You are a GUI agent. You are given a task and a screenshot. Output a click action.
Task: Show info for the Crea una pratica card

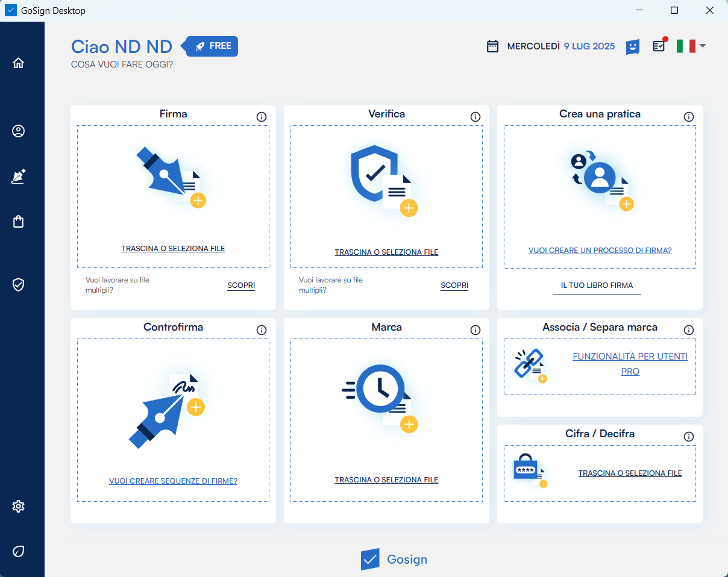pyautogui.click(x=689, y=117)
